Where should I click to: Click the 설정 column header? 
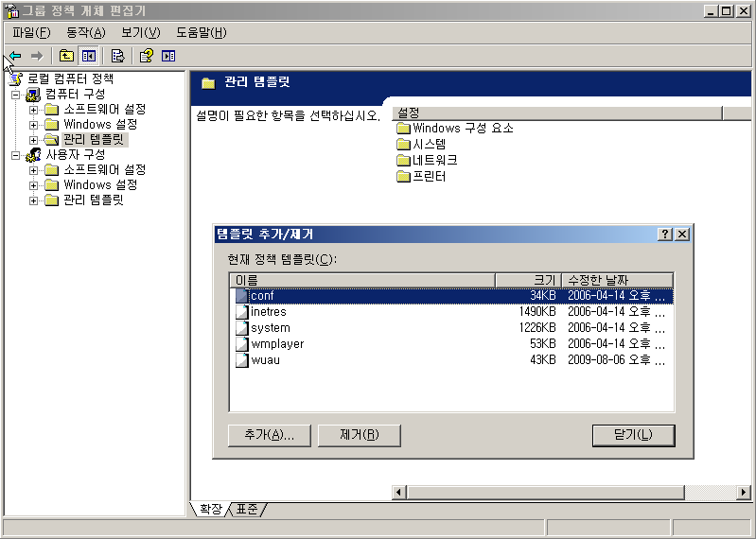(557, 113)
